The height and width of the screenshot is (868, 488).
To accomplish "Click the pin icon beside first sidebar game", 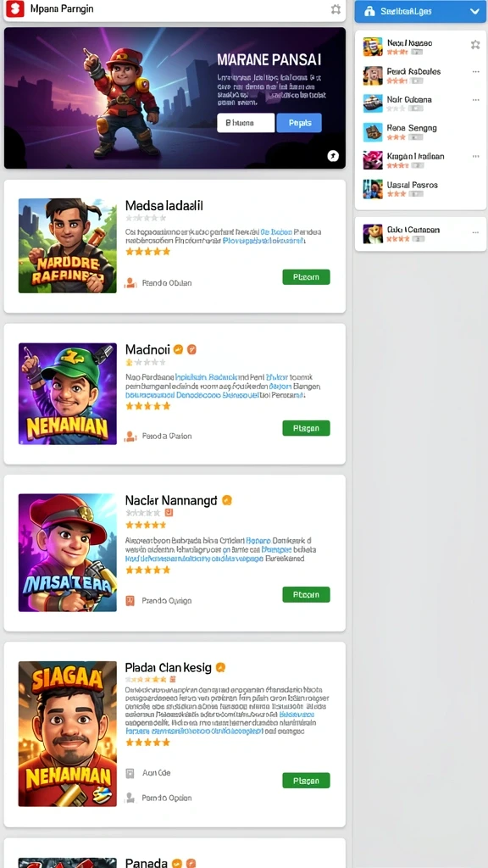I will click(474, 45).
